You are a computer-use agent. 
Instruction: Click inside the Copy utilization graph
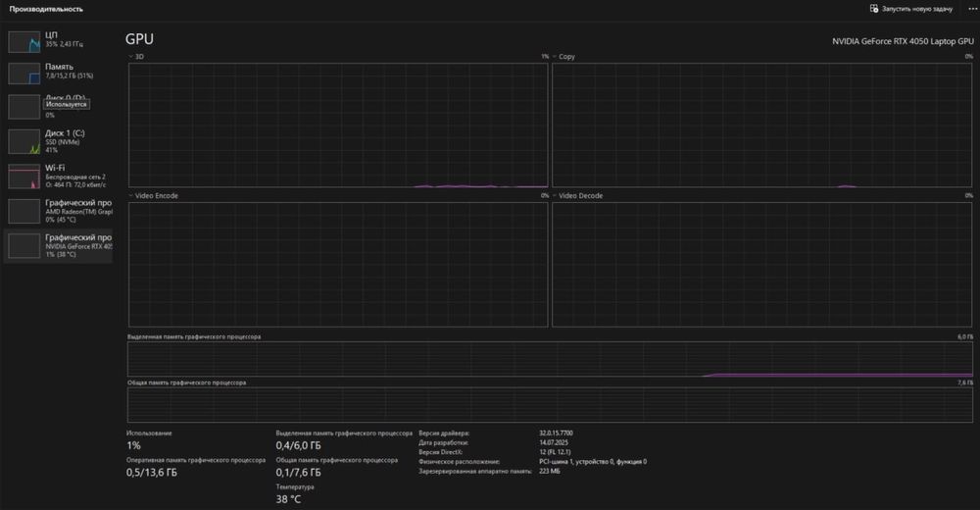point(761,125)
